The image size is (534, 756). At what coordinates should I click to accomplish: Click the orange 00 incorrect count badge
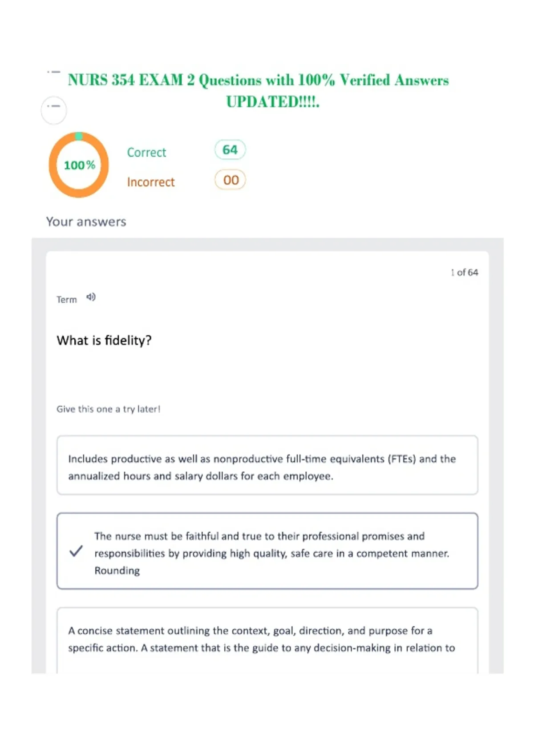tap(231, 180)
